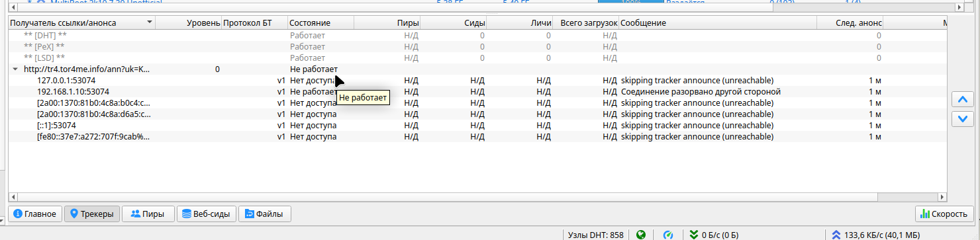Switch to the Трекеры tab

point(92,214)
